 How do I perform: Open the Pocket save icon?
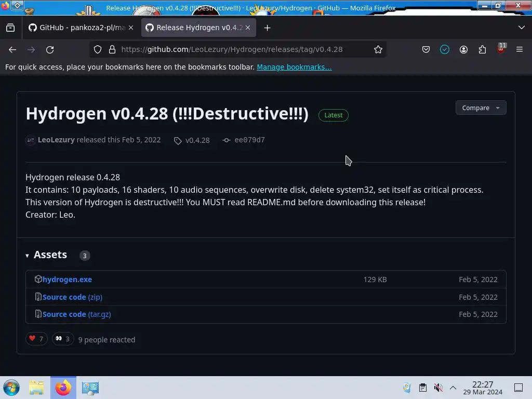click(426, 49)
